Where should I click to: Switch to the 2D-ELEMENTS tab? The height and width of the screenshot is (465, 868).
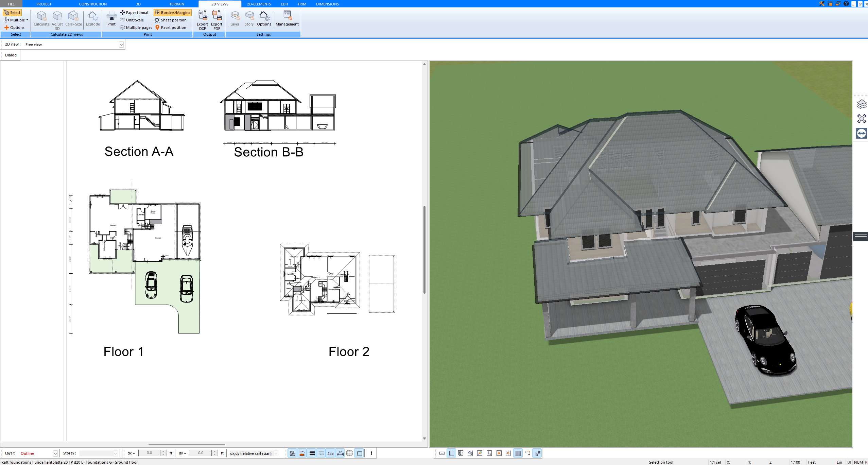(259, 4)
